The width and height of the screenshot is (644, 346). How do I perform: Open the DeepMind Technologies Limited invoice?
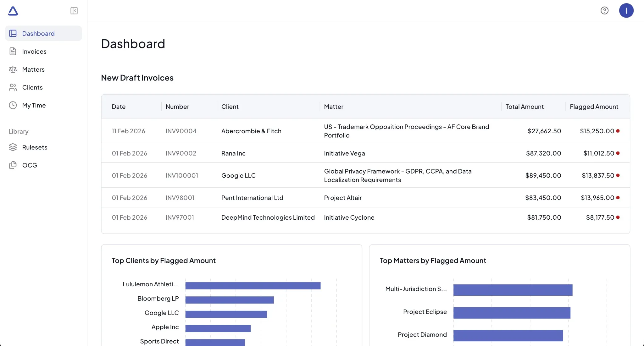point(268,217)
